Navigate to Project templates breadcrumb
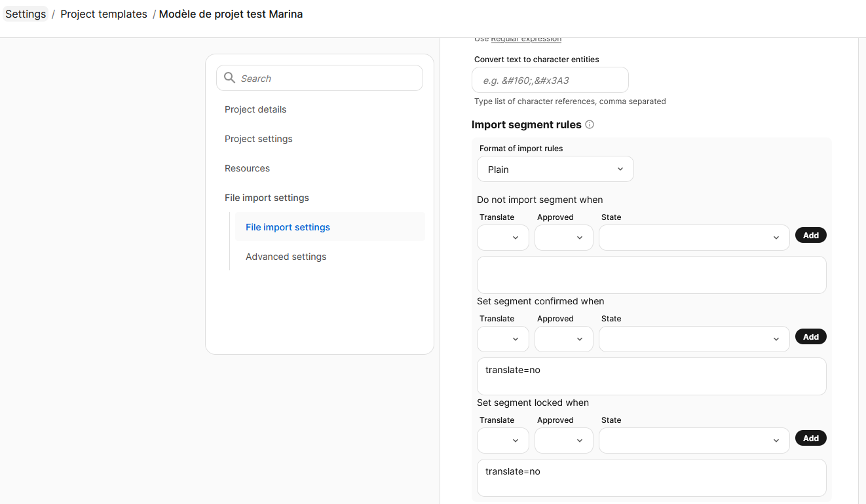This screenshot has width=866, height=504. tap(104, 14)
